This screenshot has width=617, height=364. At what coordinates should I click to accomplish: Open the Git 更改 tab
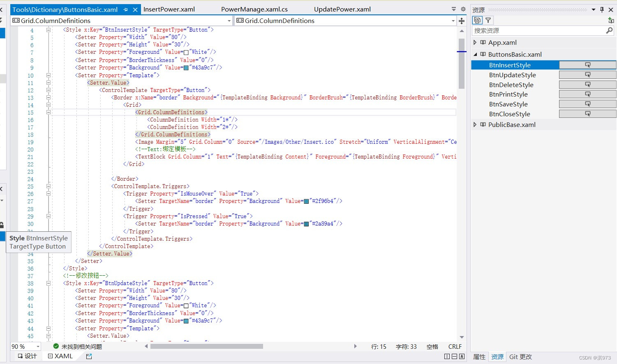pyautogui.click(x=520, y=357)
